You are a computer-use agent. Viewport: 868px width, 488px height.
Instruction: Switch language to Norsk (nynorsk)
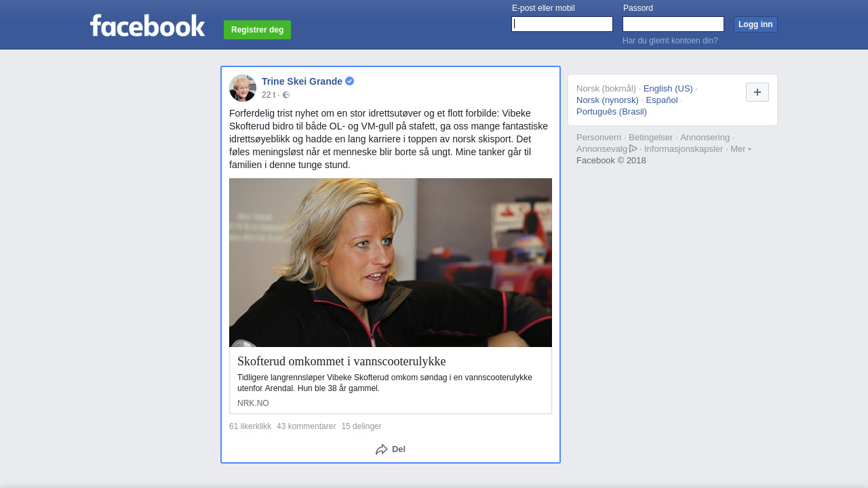click(x=608, y=100)
